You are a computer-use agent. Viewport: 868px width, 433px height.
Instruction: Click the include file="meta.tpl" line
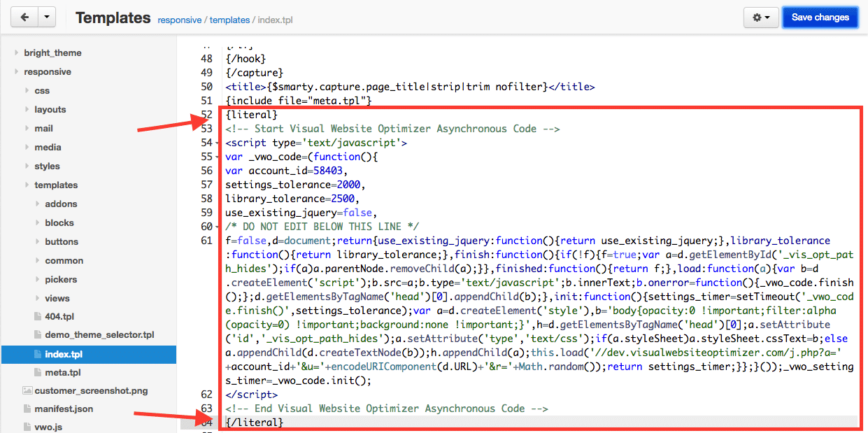click(x=299, y=101)
